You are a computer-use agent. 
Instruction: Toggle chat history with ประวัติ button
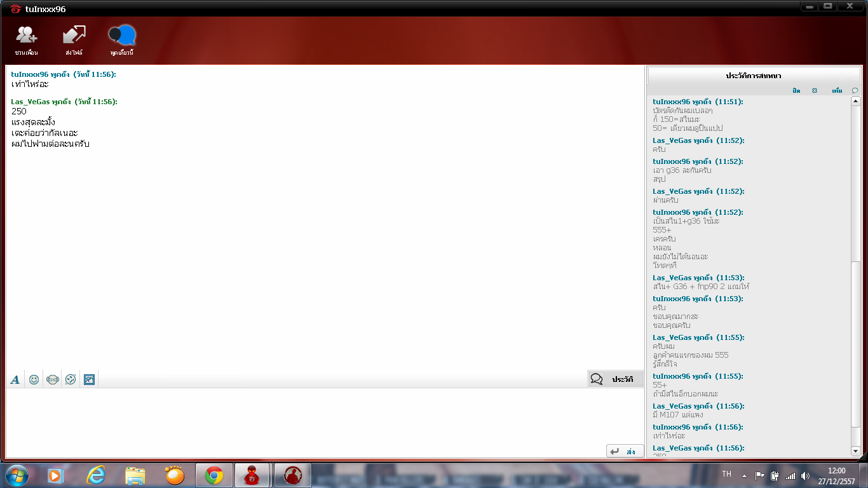pos(616,379)
